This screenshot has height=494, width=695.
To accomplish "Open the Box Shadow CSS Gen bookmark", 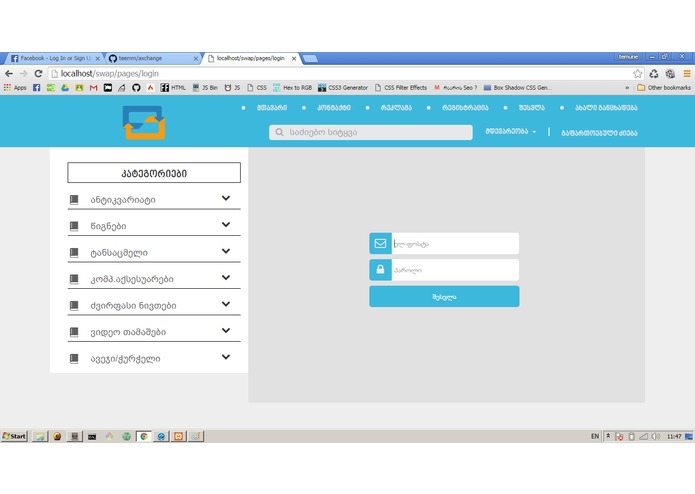I will [x=517, y=88].
